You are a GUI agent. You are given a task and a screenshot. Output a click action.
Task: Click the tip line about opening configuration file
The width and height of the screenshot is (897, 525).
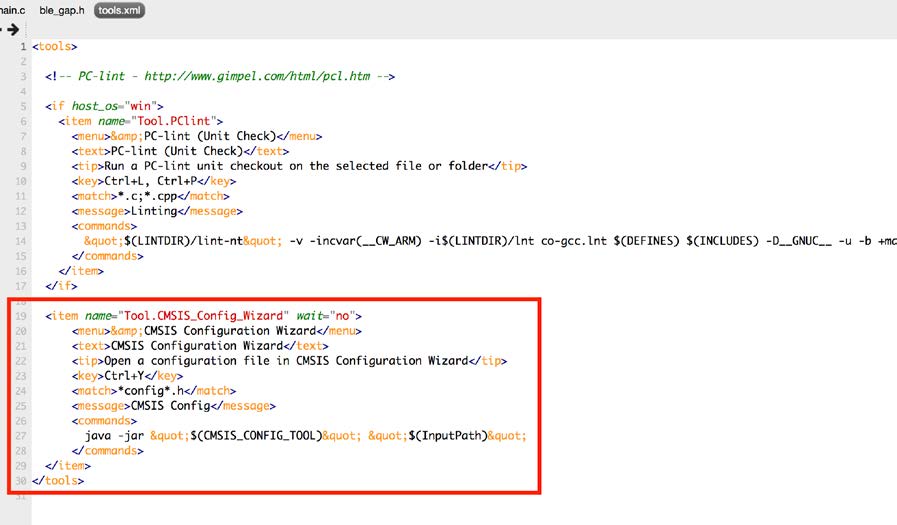(289, 360)
